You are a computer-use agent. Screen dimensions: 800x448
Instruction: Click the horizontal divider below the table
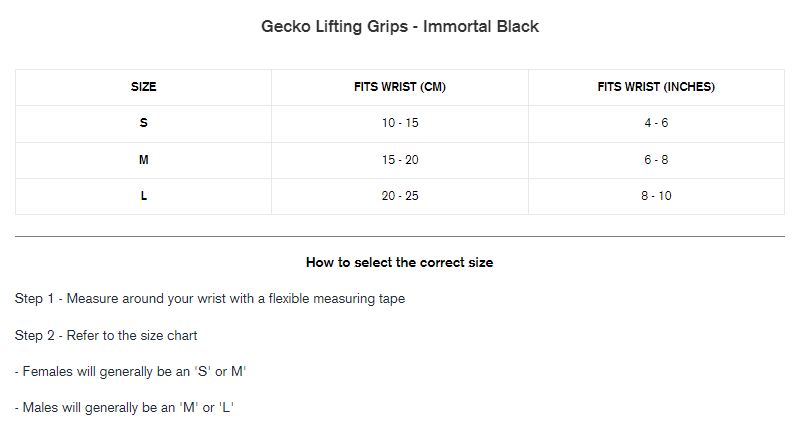click(x=400, y=237)
